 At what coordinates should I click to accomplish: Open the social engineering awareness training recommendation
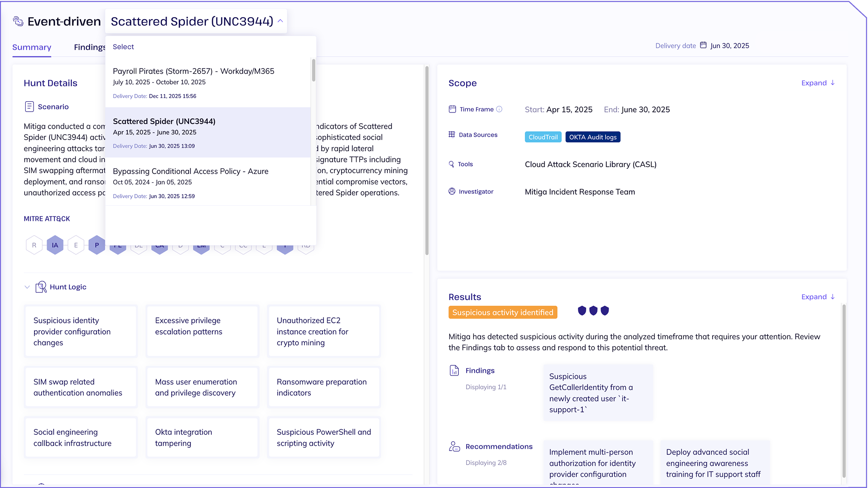715,463
